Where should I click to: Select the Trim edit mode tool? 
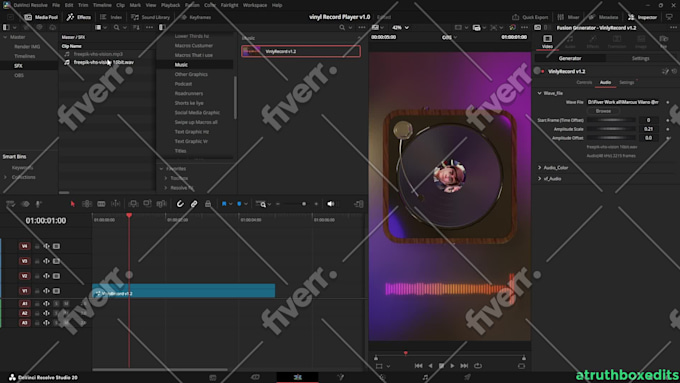point(87,204)
